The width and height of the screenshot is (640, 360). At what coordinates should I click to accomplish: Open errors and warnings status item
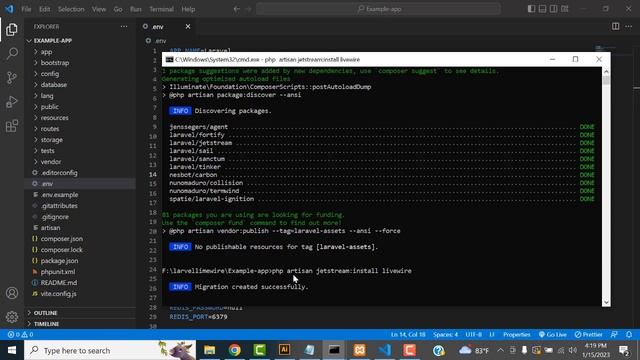pos(20,335)
